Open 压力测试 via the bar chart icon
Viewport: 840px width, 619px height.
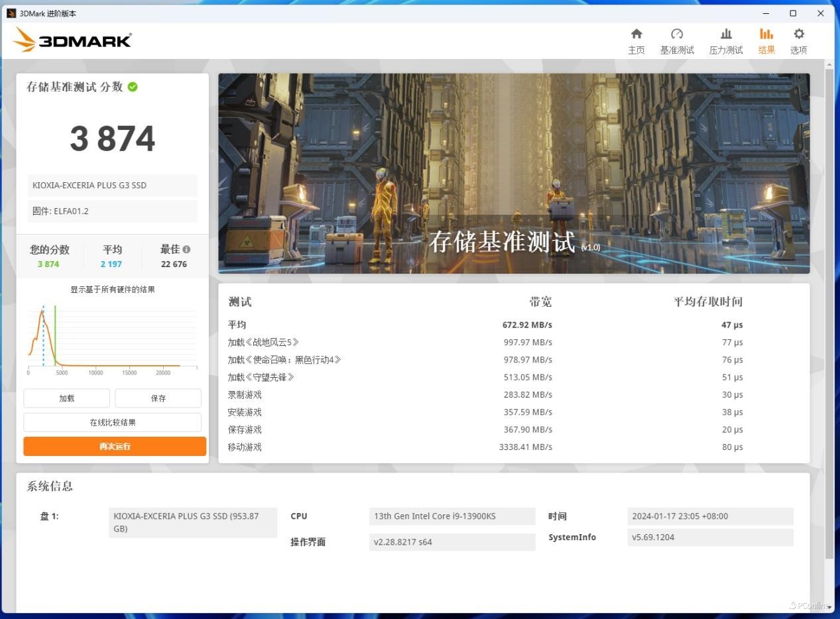(725, 40)
